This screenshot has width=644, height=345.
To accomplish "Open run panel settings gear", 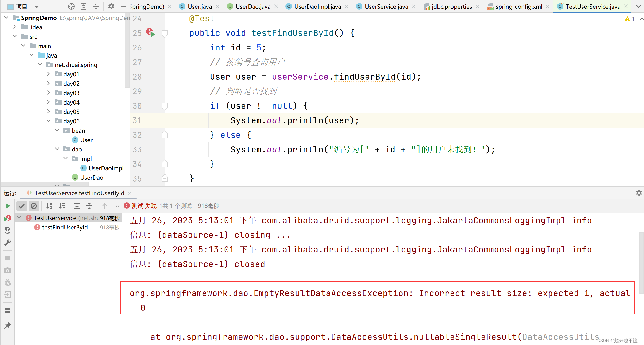I will [x=639, y=193].
